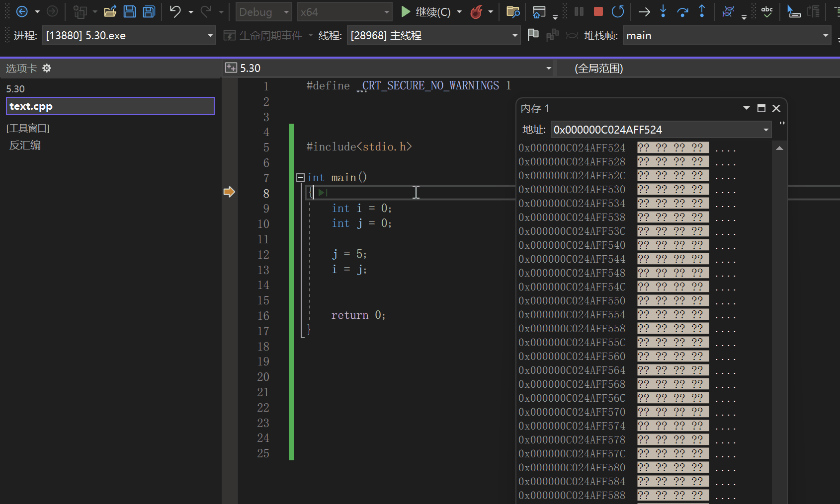Click the debug toolbar overflow arrow
This screenshot has height=504, width=840.
pyautogui.click(x=744, y=17)
